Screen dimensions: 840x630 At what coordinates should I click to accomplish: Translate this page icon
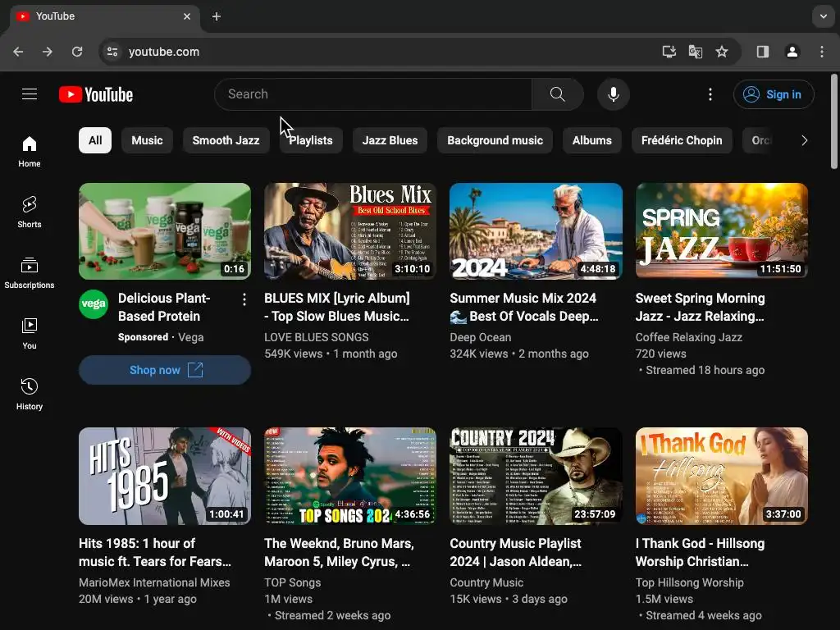(696, 52)
